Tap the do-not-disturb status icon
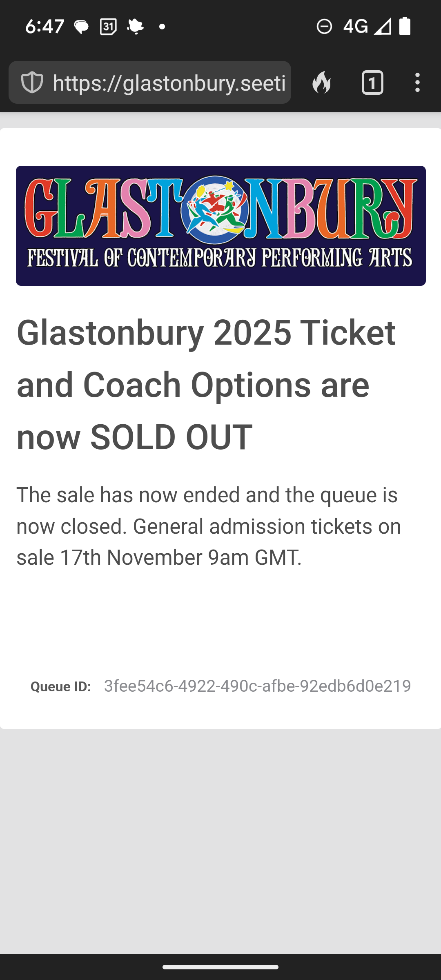 (324, 27)
